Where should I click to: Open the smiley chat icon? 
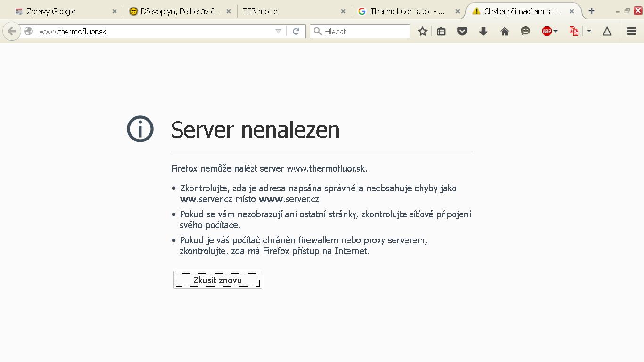click(x=526, y=31)
